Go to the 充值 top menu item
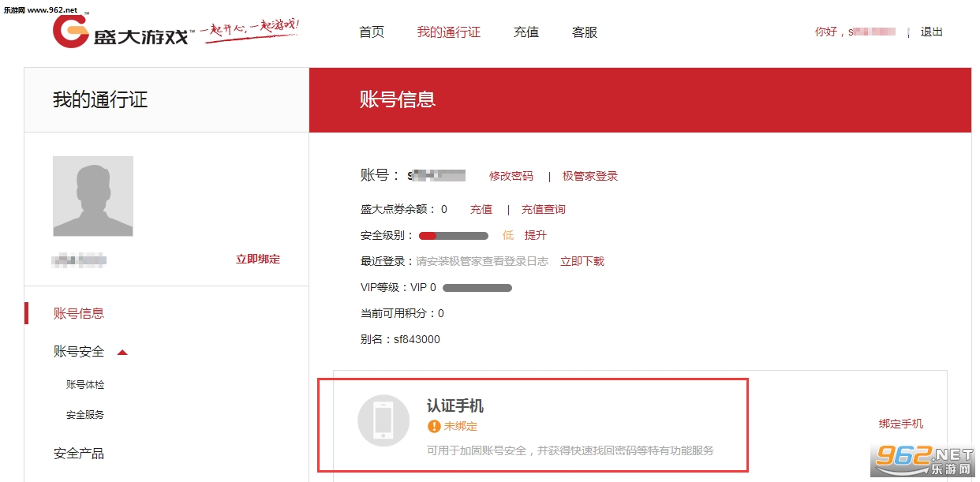980x482 pixels. (x=526, y=32)
